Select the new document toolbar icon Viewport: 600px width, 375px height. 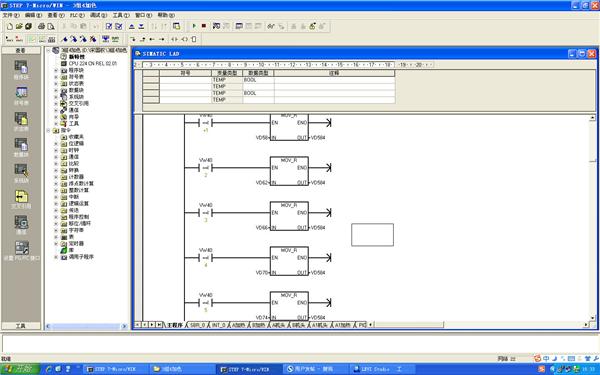(10, 26)
